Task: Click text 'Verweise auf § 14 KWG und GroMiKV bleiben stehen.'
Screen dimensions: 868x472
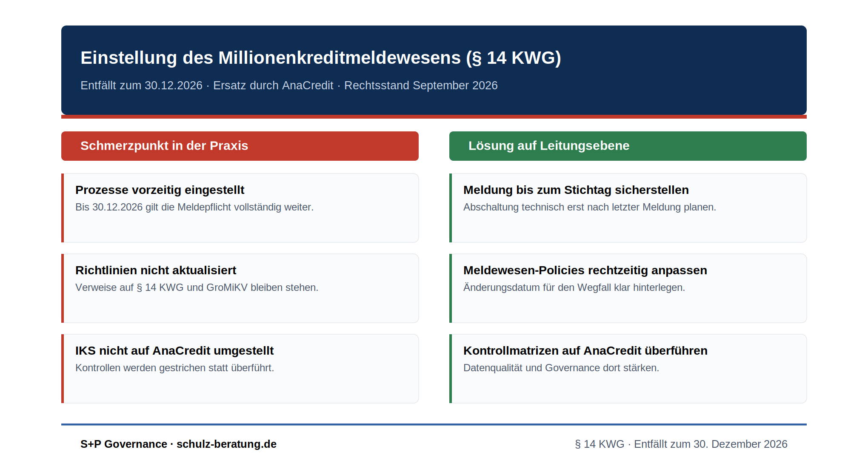Action: click(x=197, y=287)
